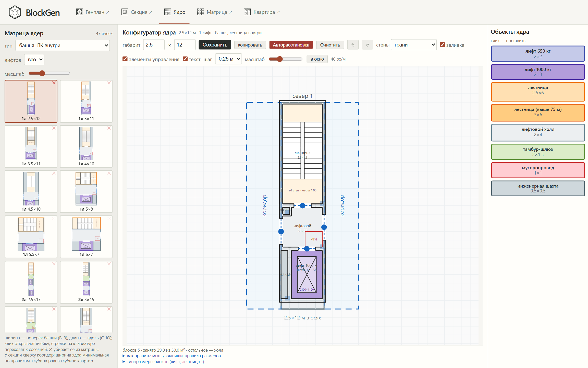Toggle элементы управления checkbox
Image resolution: width=588 pixels, height=368 pixels.
tap(125, 59)
